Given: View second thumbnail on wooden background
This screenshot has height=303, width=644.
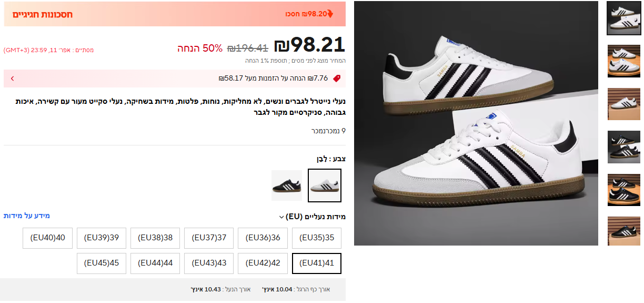Looking at the screenshot, I should (x=624, y=61).
